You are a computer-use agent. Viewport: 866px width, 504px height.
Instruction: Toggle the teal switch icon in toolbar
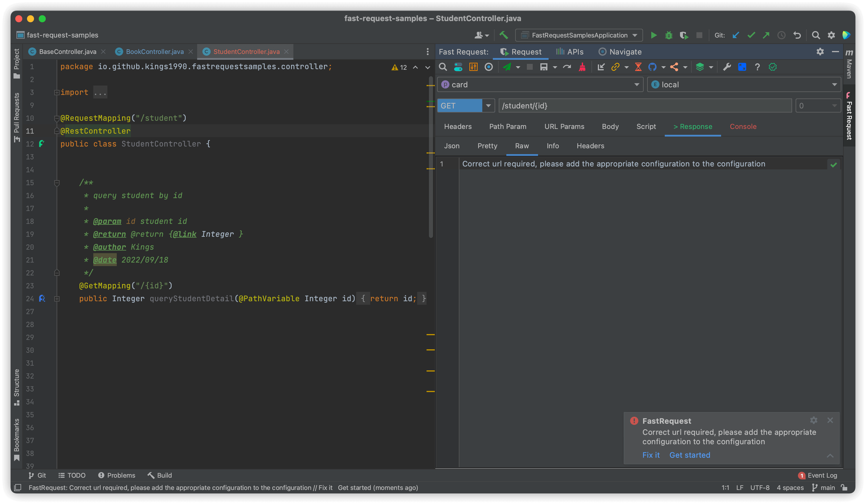tap(458, 67)
